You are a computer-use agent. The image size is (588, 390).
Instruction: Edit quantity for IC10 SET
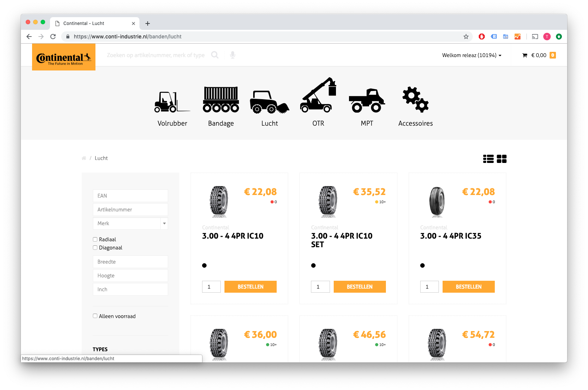[x=320, y=287]
